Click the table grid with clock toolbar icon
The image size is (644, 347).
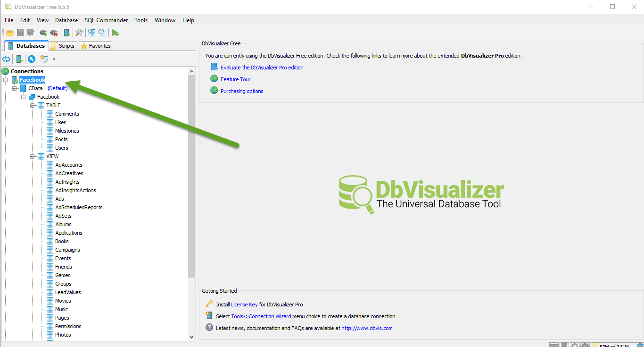click(92, 33)
